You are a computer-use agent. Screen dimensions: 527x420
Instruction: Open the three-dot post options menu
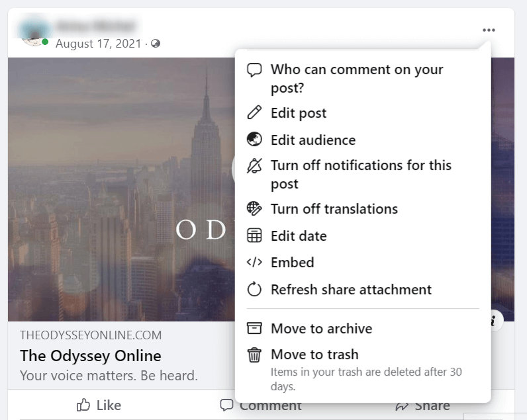tap(489, 30)
